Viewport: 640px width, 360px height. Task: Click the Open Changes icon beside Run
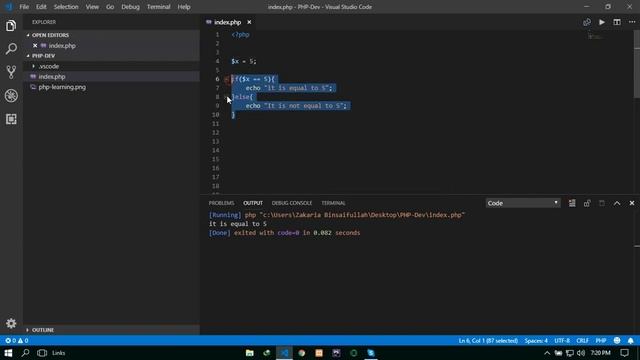pos(587,22)
